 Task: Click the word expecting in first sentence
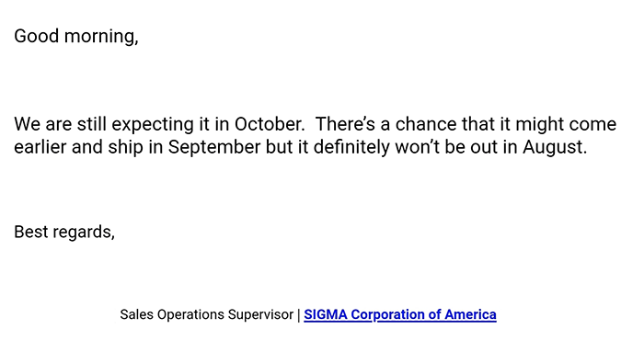point(153,125)
